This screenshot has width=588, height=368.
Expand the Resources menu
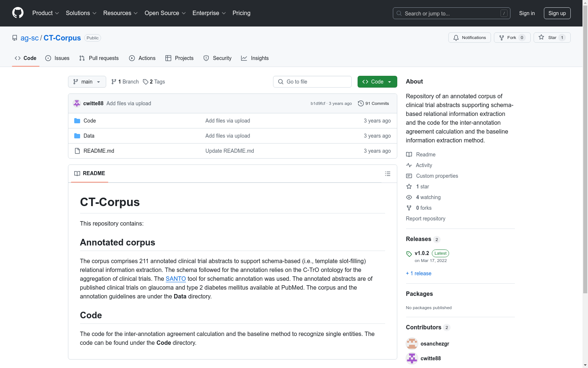[121, 13]
